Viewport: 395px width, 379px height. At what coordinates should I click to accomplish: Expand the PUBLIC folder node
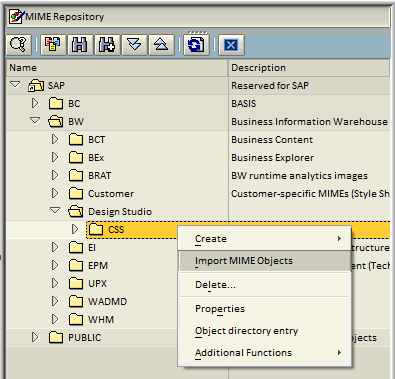click(35, 337)
